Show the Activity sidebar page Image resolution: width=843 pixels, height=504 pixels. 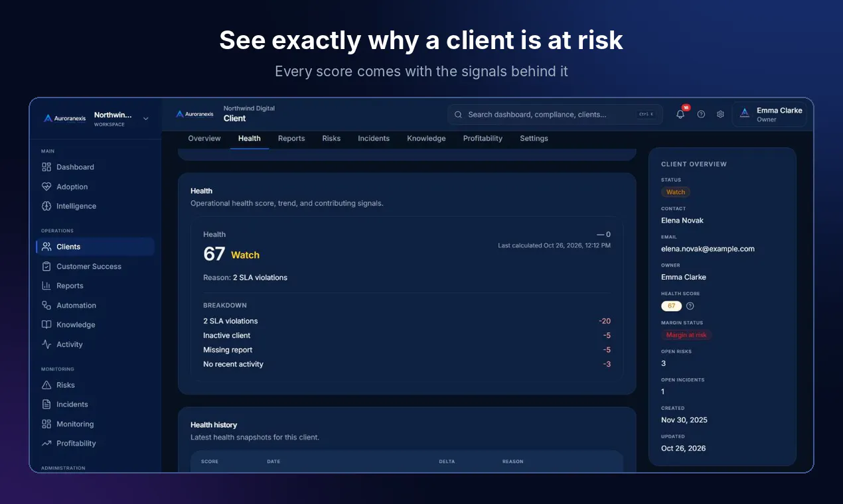point(95,345)
